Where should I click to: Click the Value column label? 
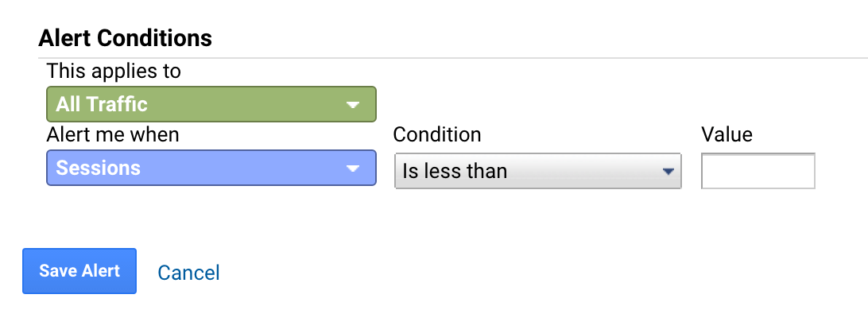click(x=727, y=134)
